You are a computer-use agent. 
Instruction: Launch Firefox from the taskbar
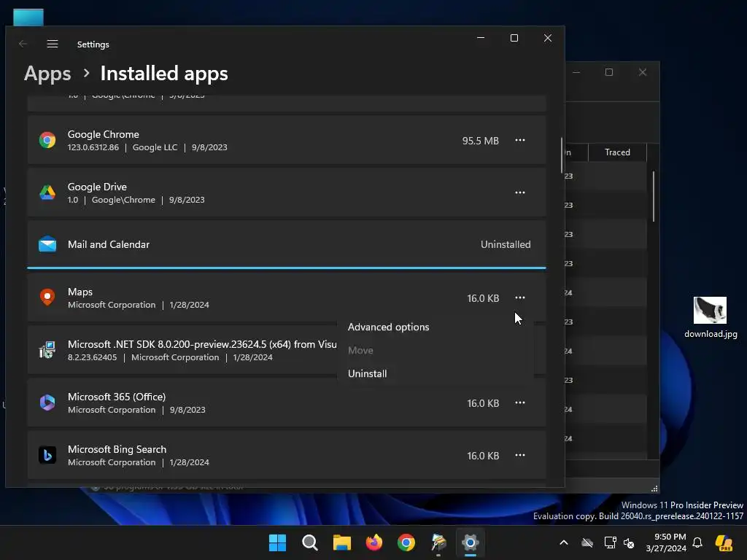pos(374,542)
